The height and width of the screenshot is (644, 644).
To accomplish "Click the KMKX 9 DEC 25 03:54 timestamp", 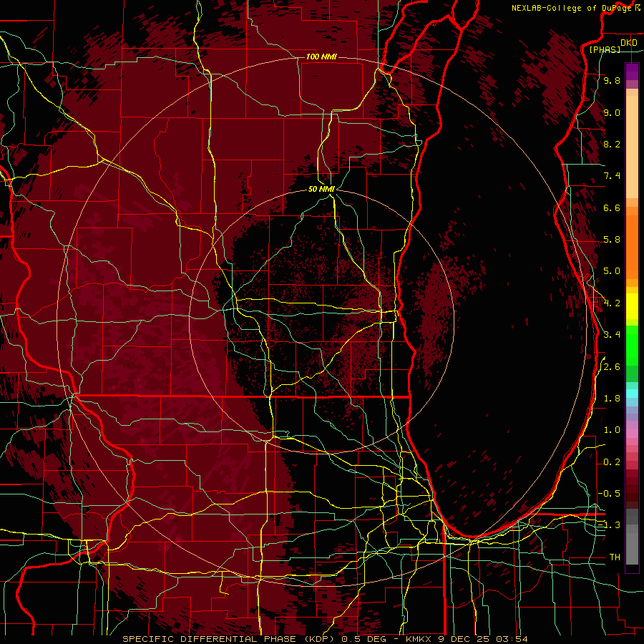I will click(x=466, y=639).
